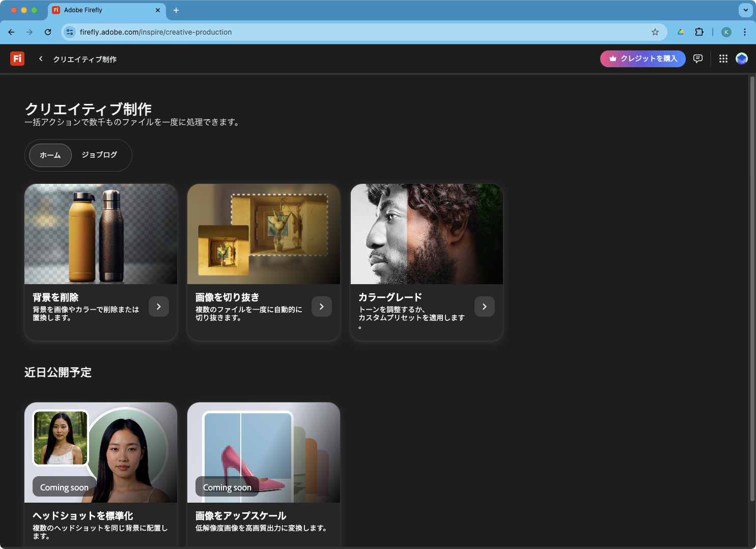Click the water bottles thumbnail image

pyautogui.click(x=101, y=234)
